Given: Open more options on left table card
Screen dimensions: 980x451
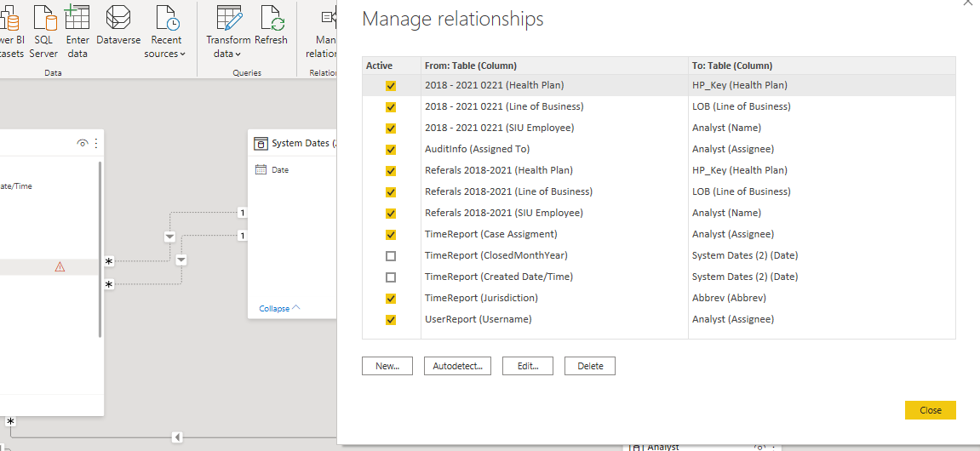Looking at the screenshot, I should pyautogui.click(x=96, y=143).
